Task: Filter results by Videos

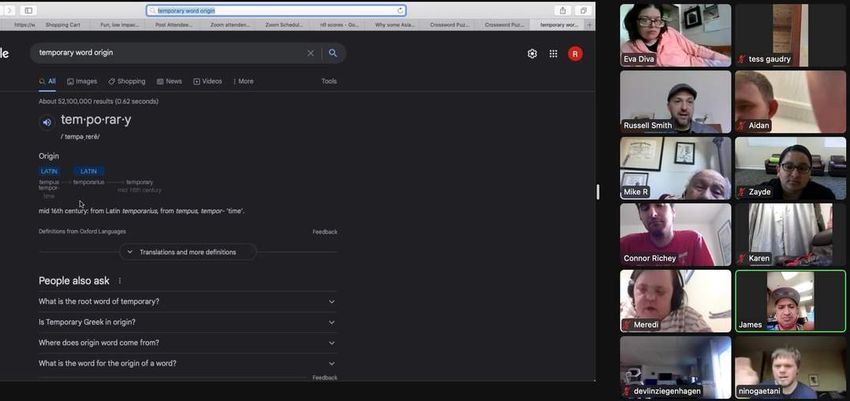Action: (x=208, y=82)
